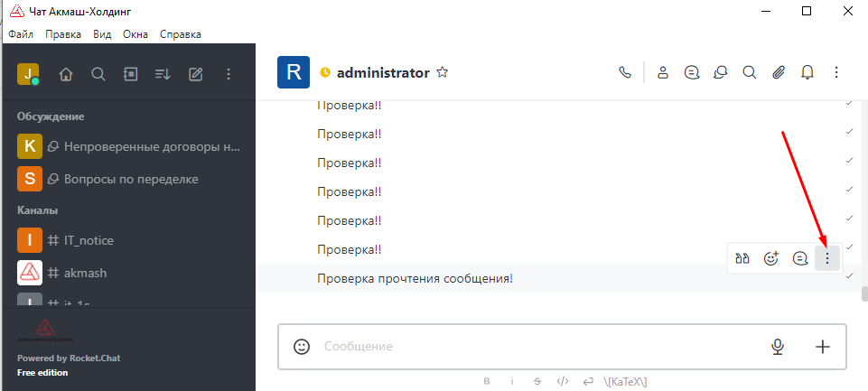The image size is (868, 391).
Task: Open attached files paperclip icon
Action: coord(779,72)
